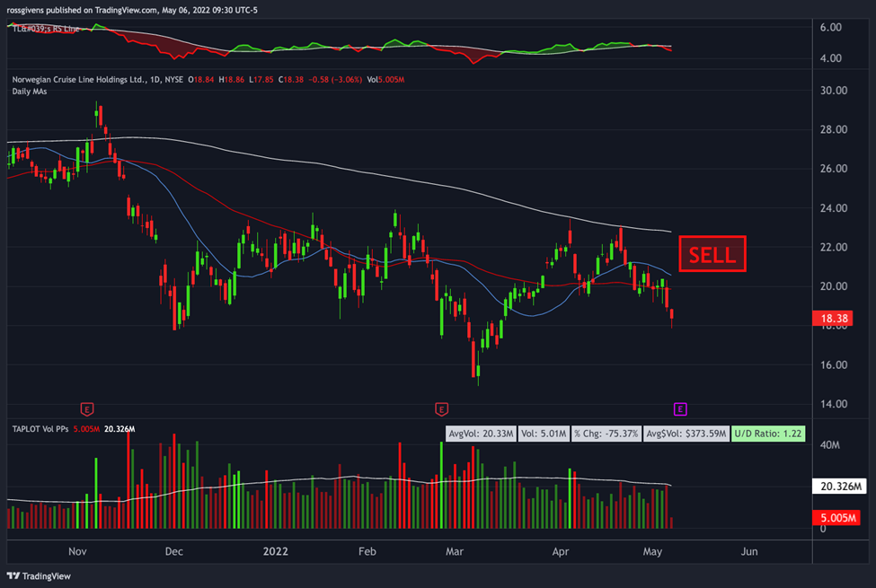The image size is (876, 588).
Task: Click the rossgivens published header text
Action: [132, 10]
